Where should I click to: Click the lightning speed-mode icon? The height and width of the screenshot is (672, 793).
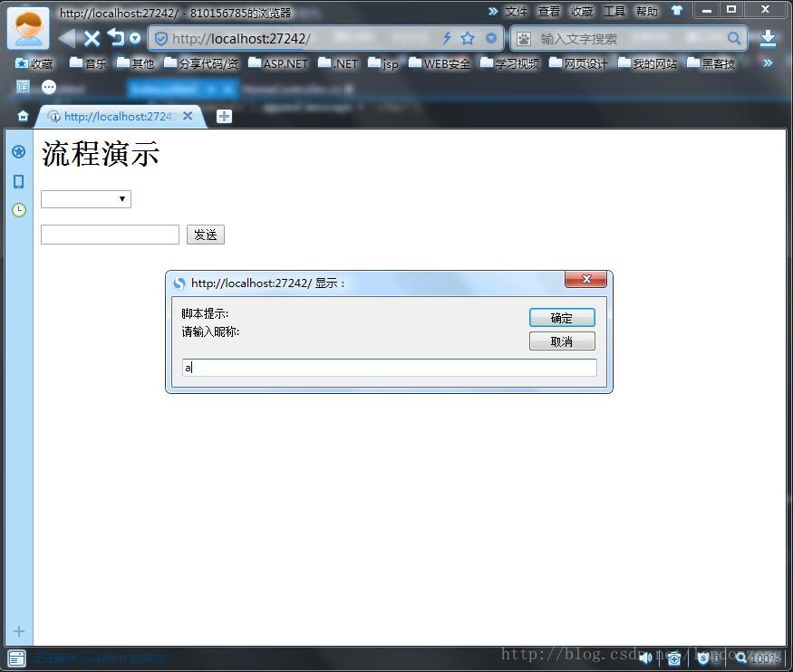tap(447, 38)
